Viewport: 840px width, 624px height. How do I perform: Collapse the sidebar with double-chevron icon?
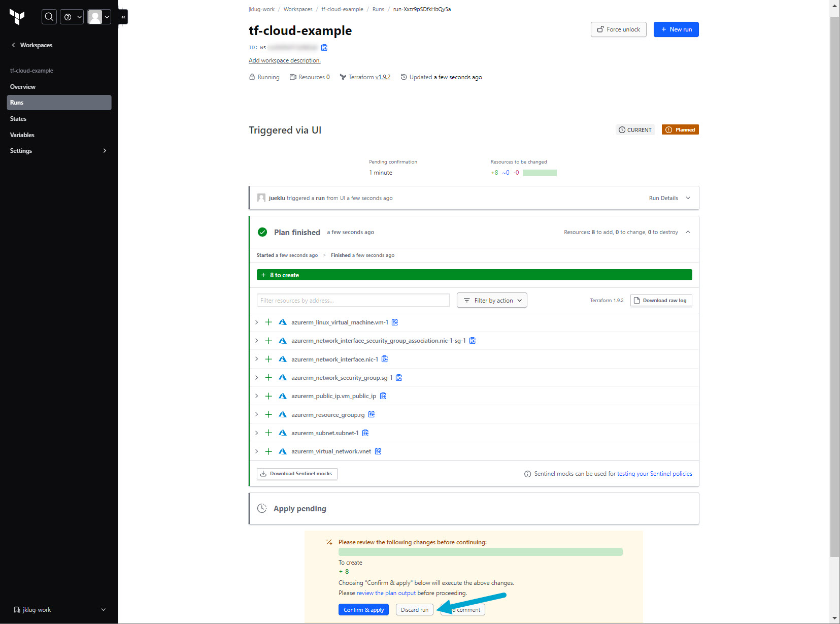pyautogui.click(x=123, y=17)
